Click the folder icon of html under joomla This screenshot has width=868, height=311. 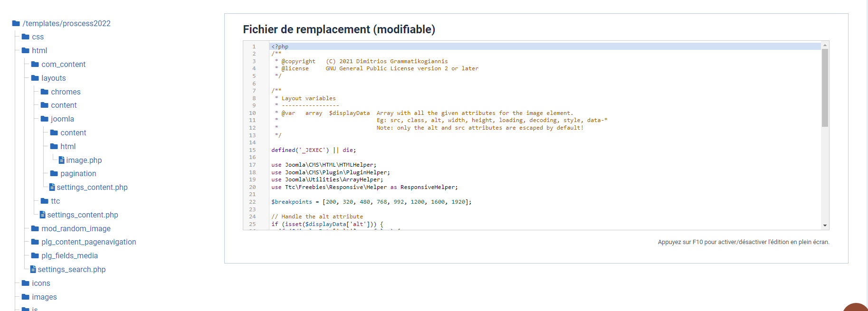(54, 146)
